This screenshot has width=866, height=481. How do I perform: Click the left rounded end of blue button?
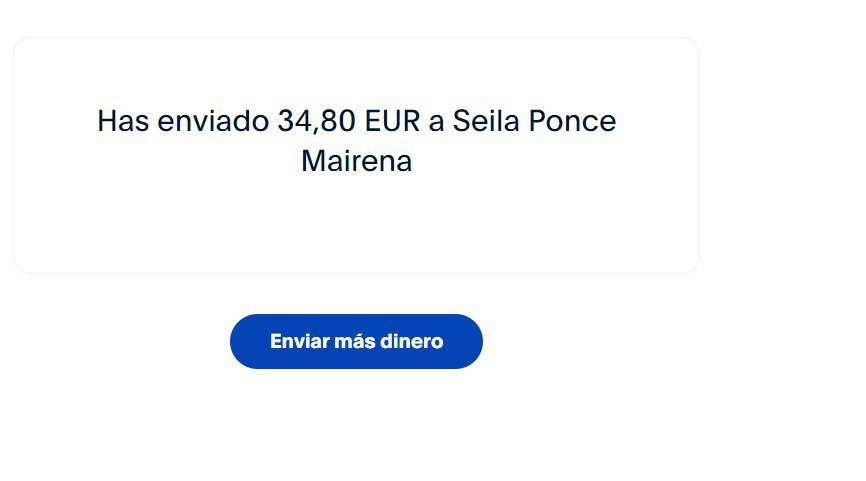[x=243, y=341]
